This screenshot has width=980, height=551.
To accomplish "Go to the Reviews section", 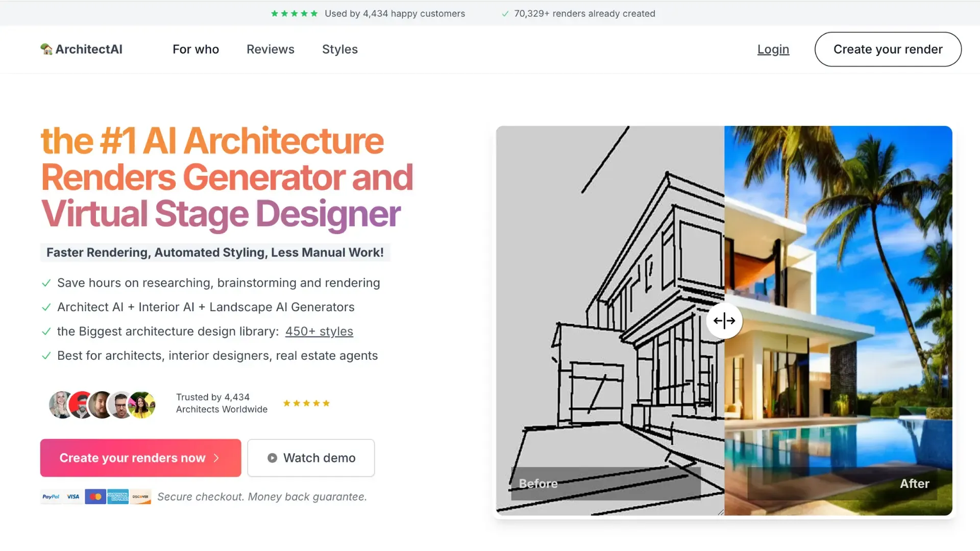I will pyautogui.click(x=271, y=49).
